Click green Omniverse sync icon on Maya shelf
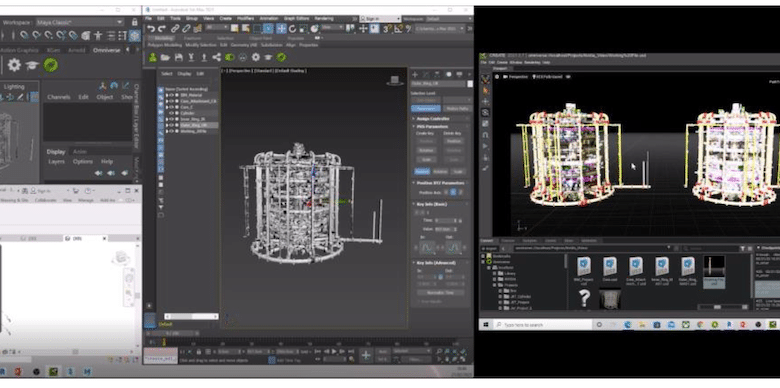 tap(51, 65)
